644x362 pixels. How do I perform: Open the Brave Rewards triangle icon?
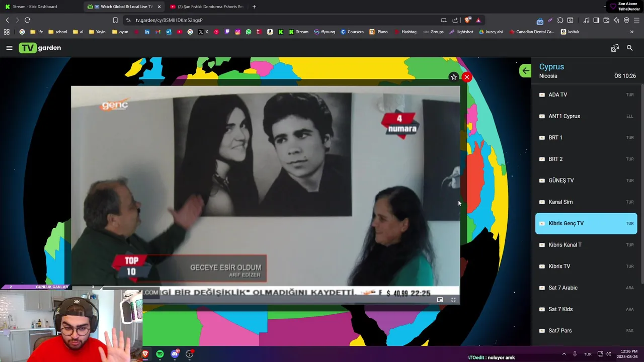point(478,20)
